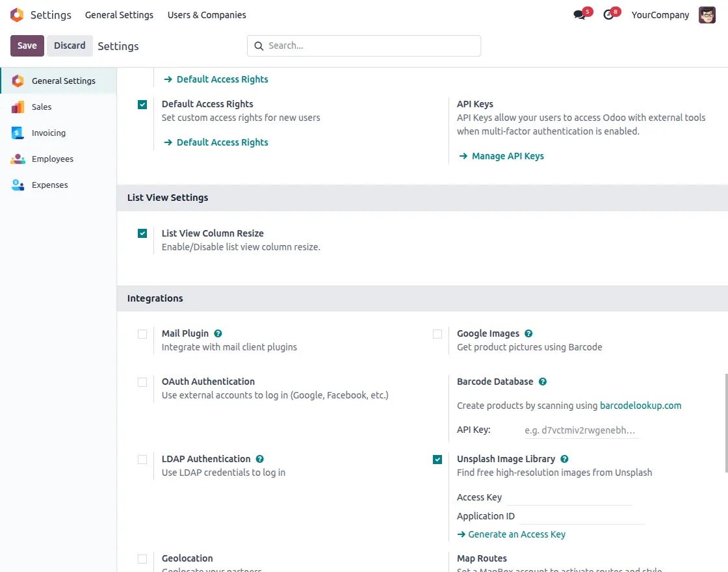The height and width of the screenshot is (572, 728).
Task: Select the Sales section in the sidebar
Action: (43, 107)
